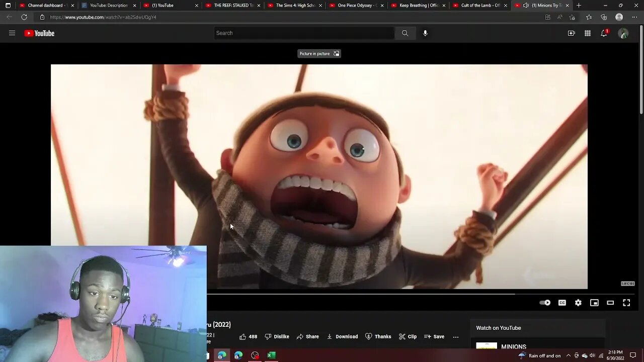644x362 pixels.
Task: Open a new browser tab
Action: point(579,5)
